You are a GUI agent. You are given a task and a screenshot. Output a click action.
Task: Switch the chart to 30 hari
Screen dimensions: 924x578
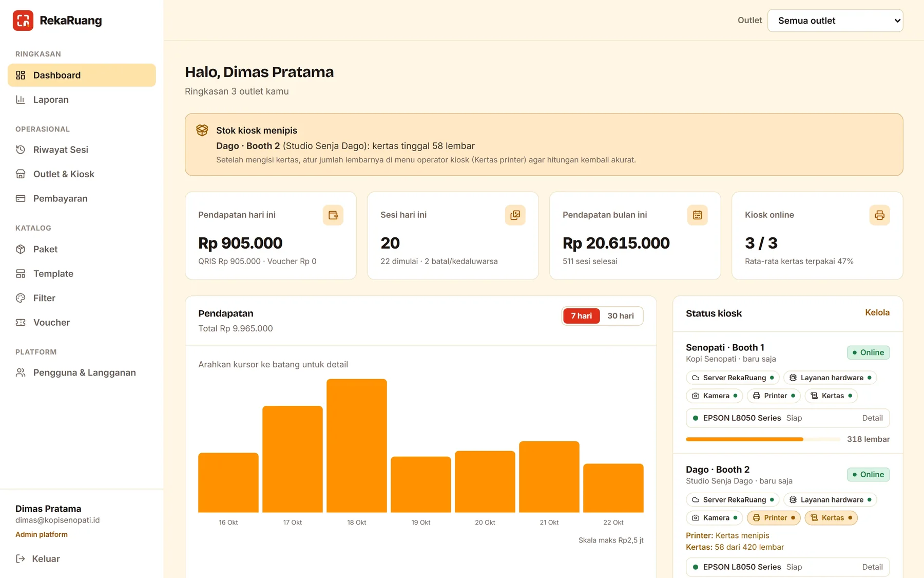(621, 316)
